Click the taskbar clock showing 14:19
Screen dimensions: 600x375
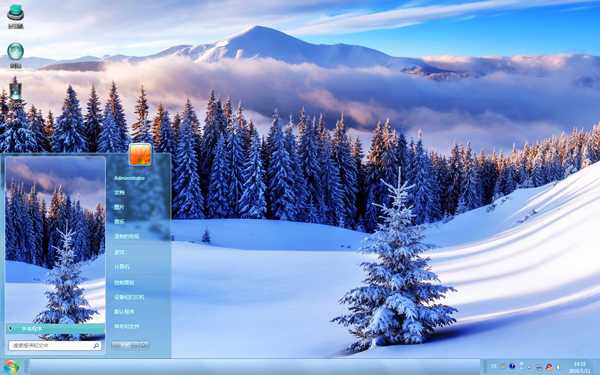(579, 367)
